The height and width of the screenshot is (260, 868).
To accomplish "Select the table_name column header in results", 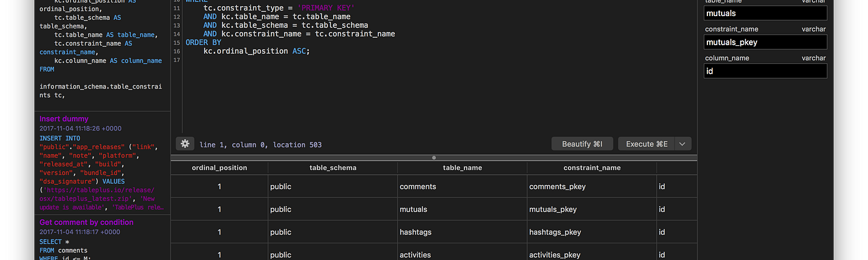I will (462, 168).
